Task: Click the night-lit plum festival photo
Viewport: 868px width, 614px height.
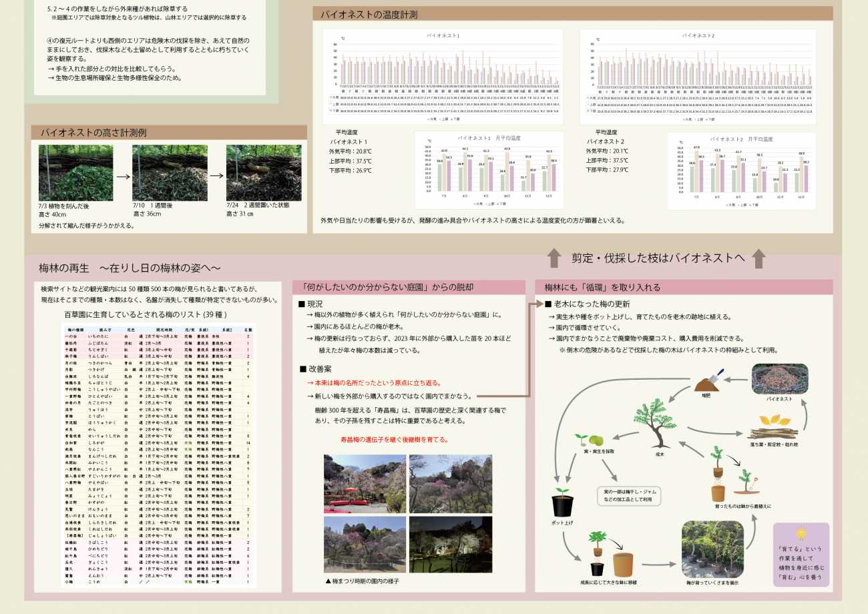Action: coord(450,545)
